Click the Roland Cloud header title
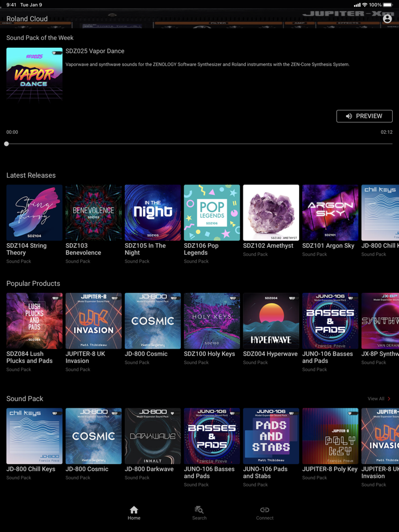This screenshot has height=532, width=399. tap(27, 19)
